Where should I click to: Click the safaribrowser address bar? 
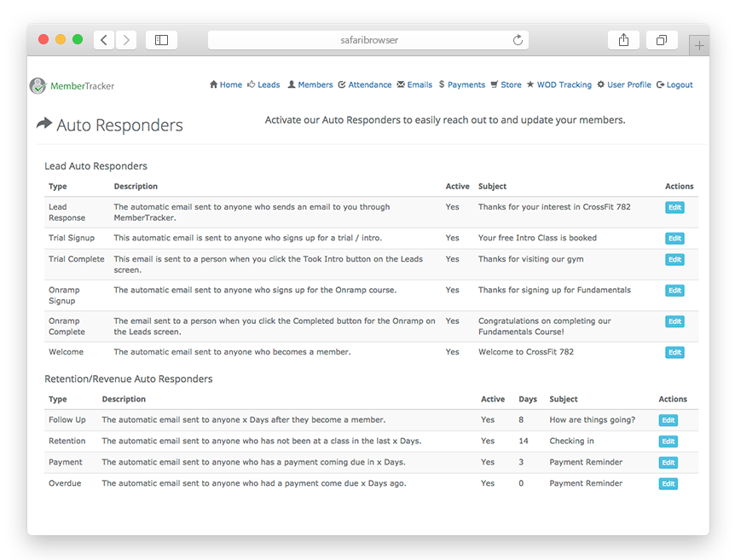click(x=368, y=40)
